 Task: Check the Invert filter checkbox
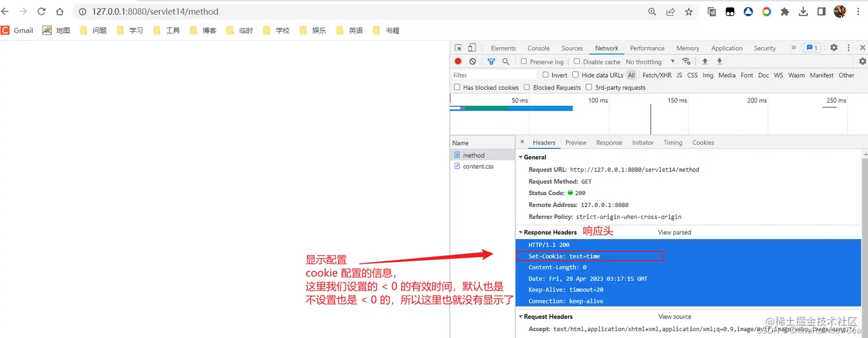[x=545, y=75]
